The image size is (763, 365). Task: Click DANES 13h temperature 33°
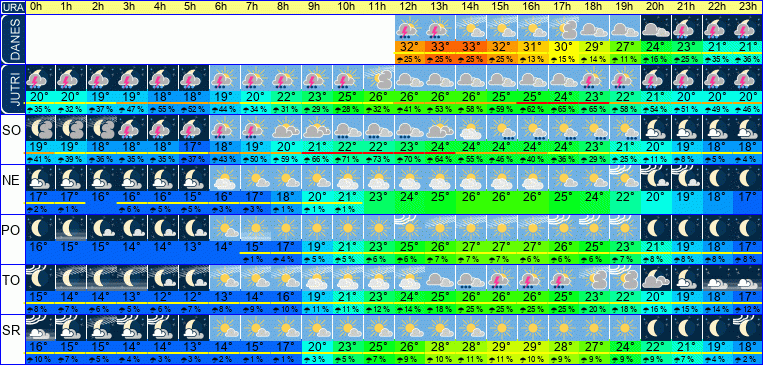click(x=440, y=47)
